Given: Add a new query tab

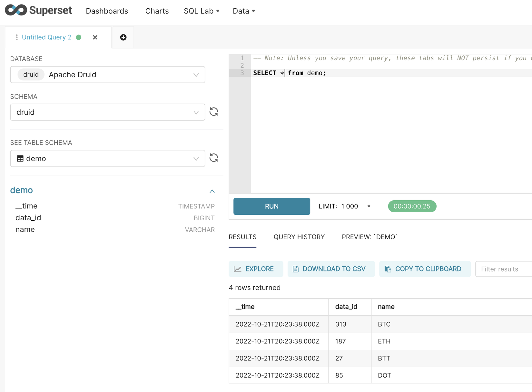Looking at the screenshot, I should coord(123,37).
